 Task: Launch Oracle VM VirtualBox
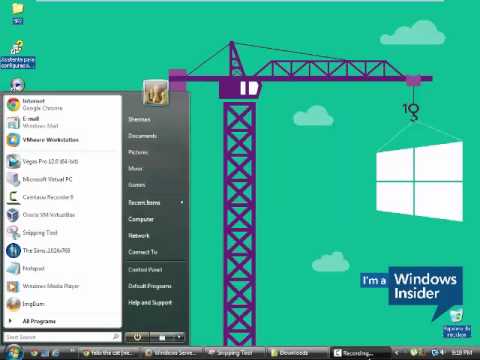point(62,215)
